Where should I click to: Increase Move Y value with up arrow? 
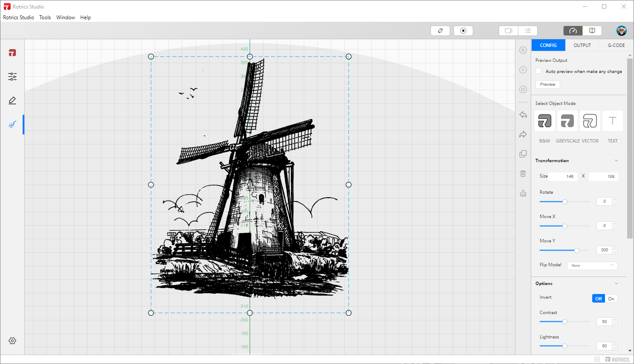click(x=615, y=248)
